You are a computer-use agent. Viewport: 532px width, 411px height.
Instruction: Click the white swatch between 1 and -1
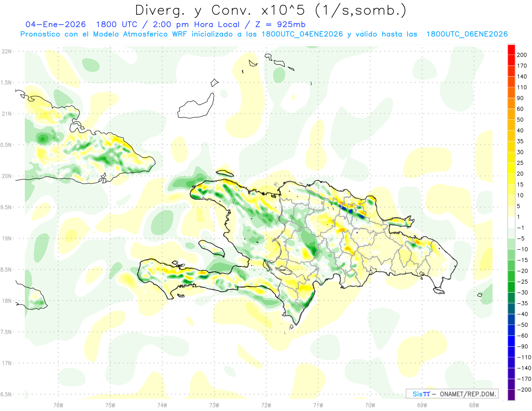(511, 223)
